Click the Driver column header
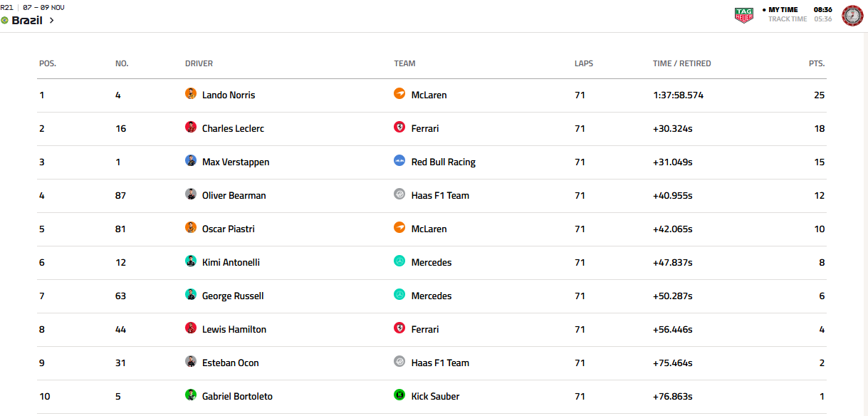Viewport: 868px width, 416px height. point(199,63)
